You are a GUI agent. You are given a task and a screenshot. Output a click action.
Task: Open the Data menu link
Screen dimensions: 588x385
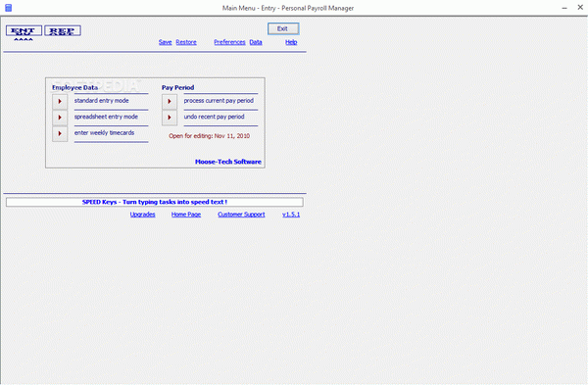coord(256,42)
